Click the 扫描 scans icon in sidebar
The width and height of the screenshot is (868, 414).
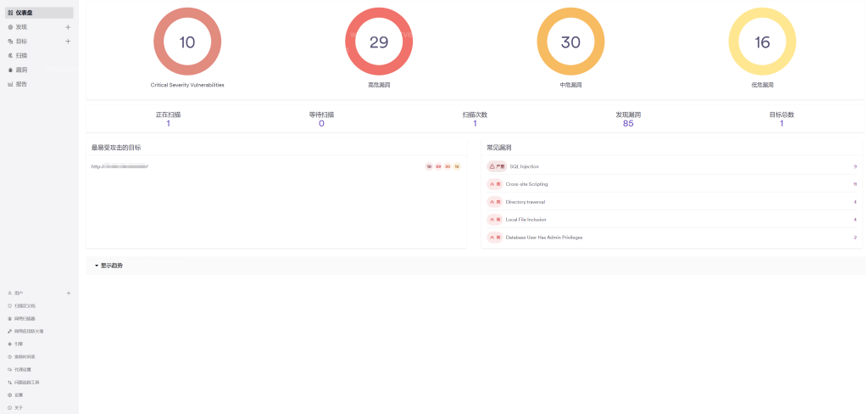pos(10,55)
